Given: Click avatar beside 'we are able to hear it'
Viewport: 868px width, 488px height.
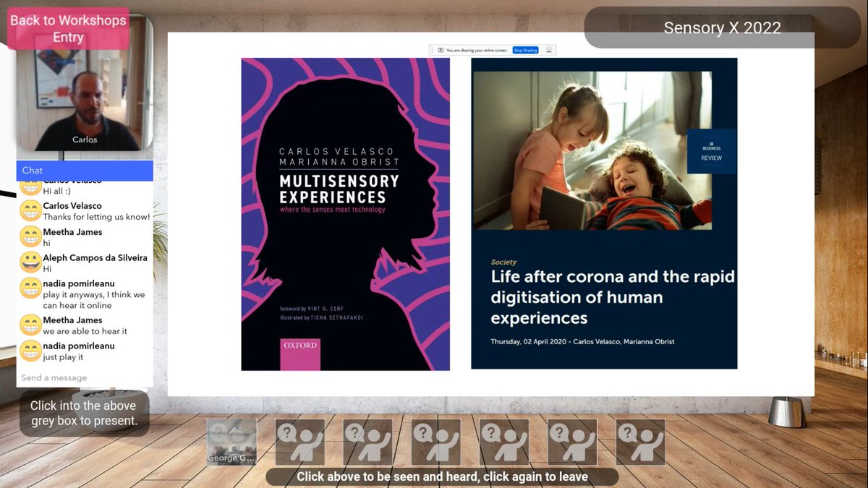Looking at the screenshot, I should (30, 325).
